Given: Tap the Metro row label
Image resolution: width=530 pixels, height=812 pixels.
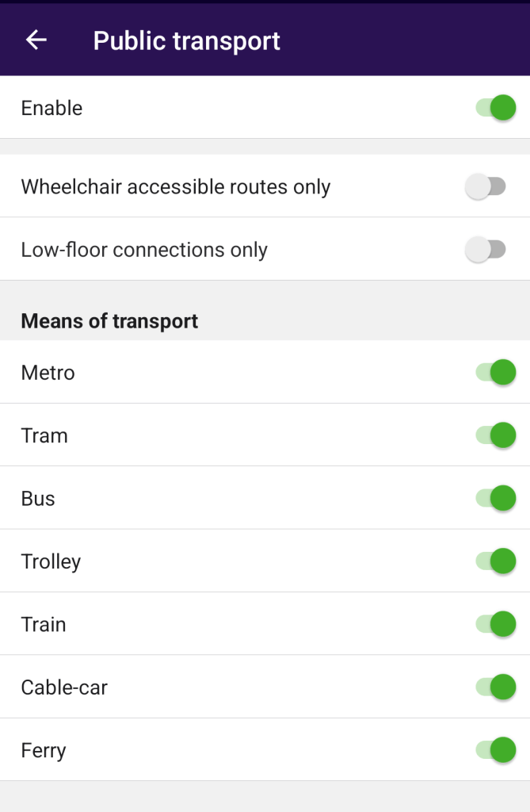Looking at the screenshot, I should click(48, 373).
